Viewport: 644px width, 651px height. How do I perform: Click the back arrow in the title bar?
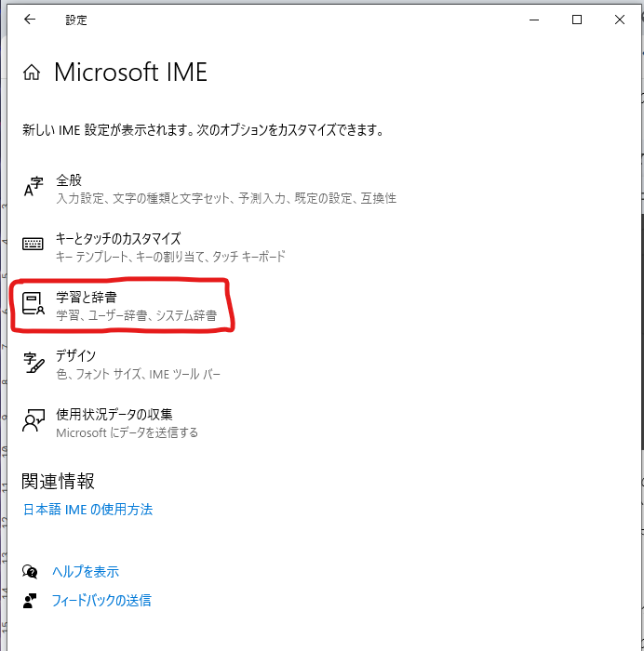click(30, 20)
